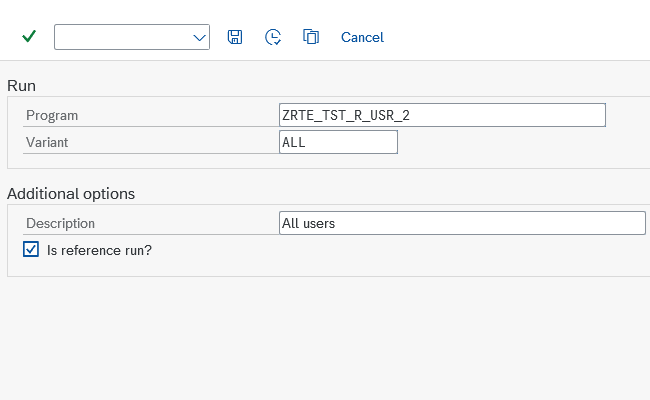Screen dimensions: 650x400
Task: Click the Program field containing ZRTE_TST_R_USR_2
Action: [x=442, y=115]
